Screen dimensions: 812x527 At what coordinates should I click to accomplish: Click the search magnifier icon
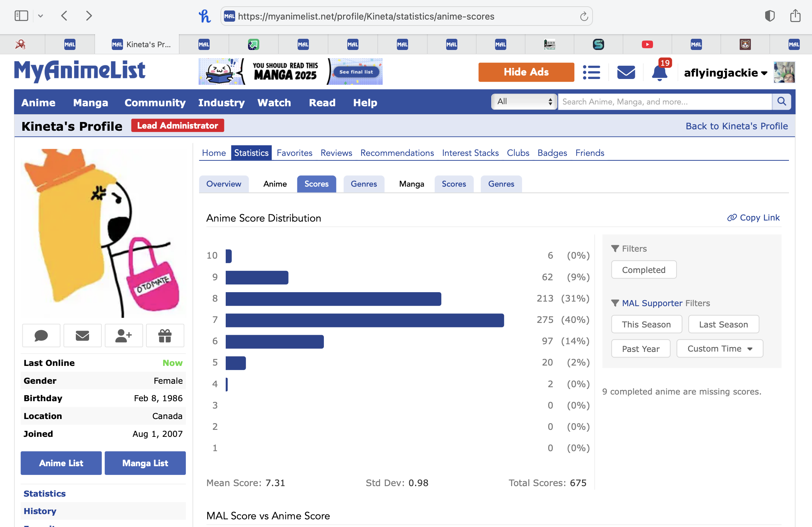(782, 102)
